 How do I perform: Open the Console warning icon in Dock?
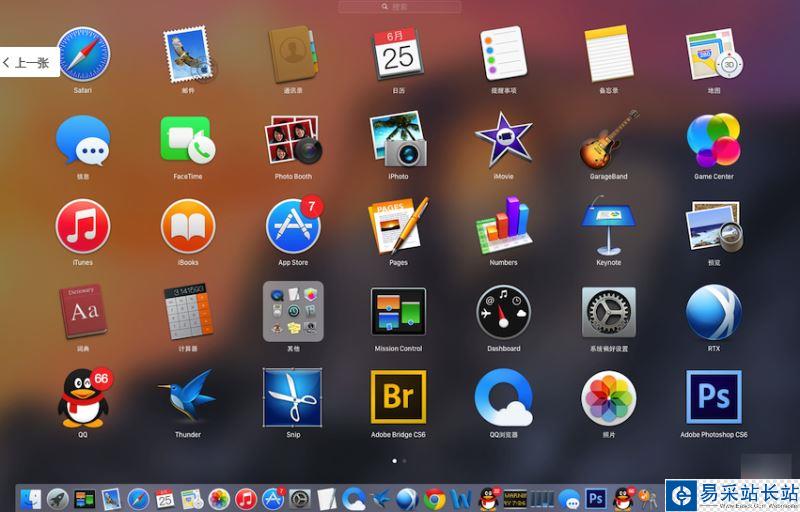click(515, 498)
